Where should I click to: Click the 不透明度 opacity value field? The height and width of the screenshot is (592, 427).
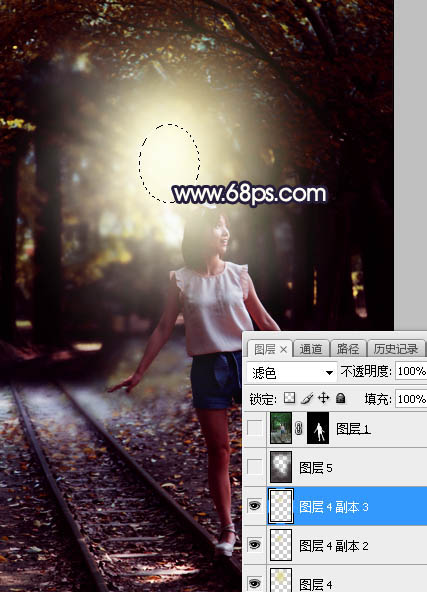coord(411,372)
